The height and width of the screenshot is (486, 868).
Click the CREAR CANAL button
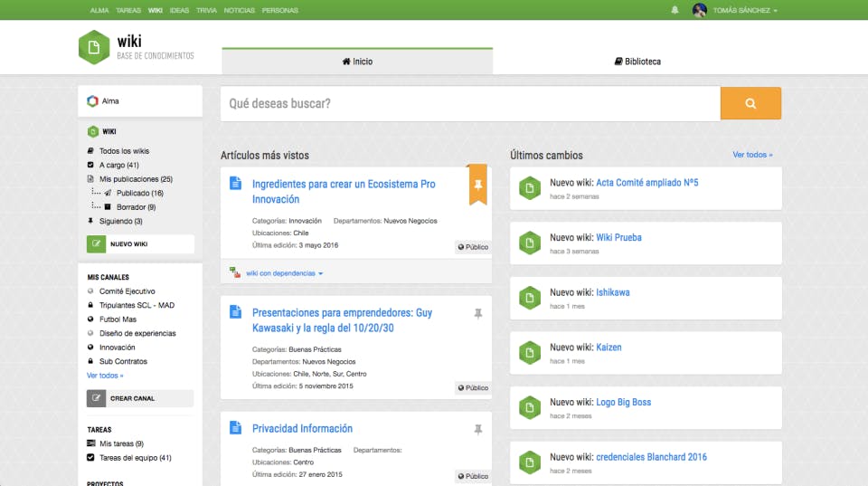click(x=140, y=398)
